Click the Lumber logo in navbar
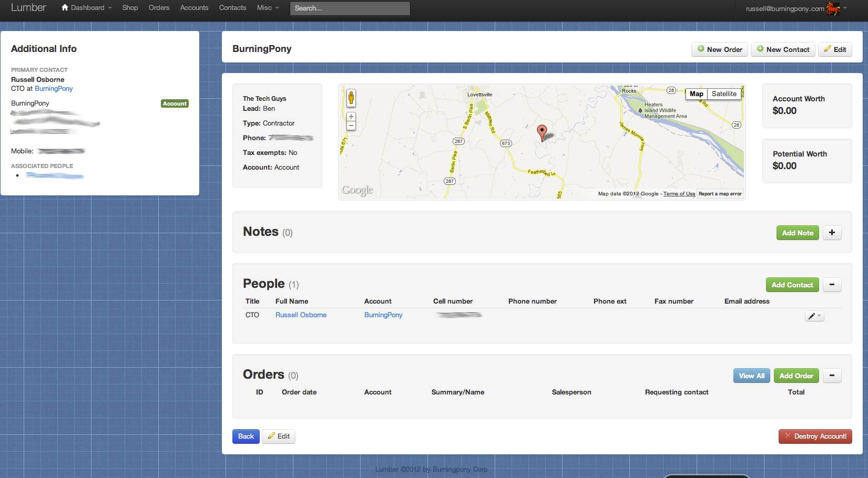This screenshot has width=868, height=478. [28, 7]
